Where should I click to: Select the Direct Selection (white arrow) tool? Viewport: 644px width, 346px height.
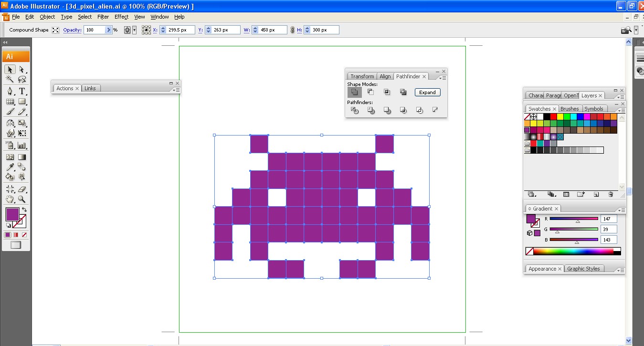click(22, 70)
